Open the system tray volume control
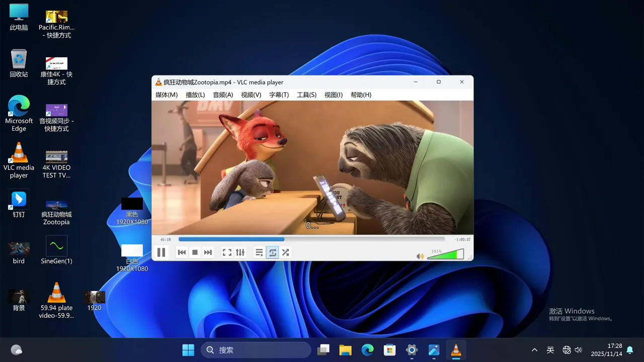 tap(578, 350)
